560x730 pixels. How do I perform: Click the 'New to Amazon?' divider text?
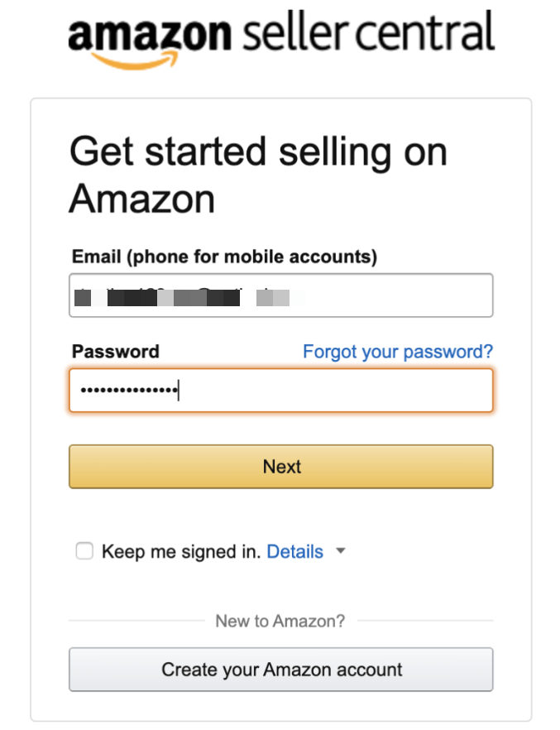point(280,621)
